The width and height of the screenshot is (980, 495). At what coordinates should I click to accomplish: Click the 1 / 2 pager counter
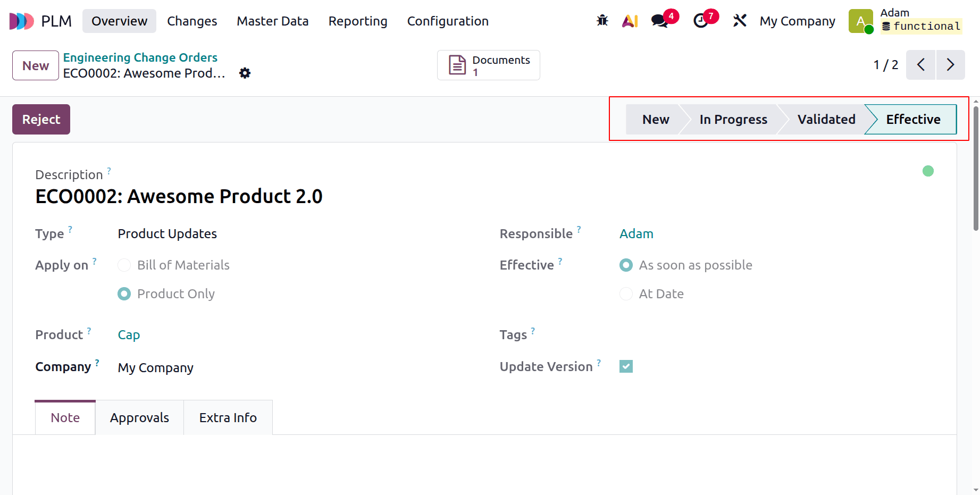(x=885, y=65)
